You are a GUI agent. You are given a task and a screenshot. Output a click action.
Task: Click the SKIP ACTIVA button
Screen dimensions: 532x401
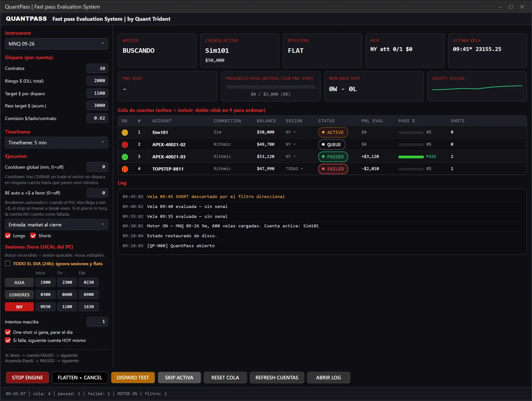click(x=179, y=377)
